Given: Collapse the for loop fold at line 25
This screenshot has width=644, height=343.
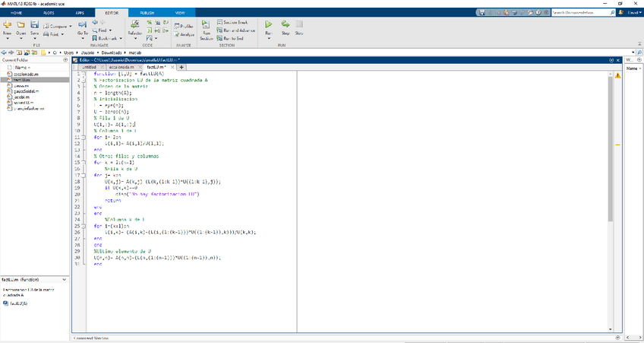Looking at the screenshot, I should click(x=82, y=226).
